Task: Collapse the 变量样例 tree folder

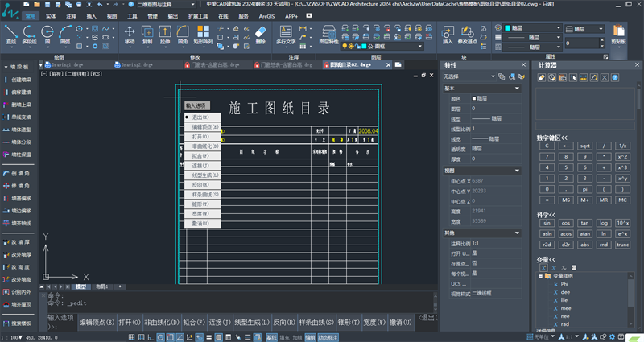Action: click(x=541, y=276)
